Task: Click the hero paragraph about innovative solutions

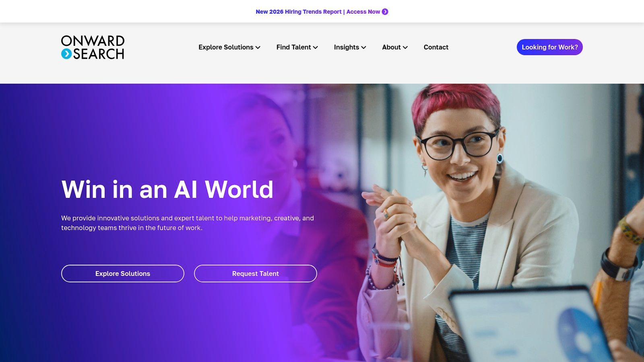Action: [x=188, y=223]
